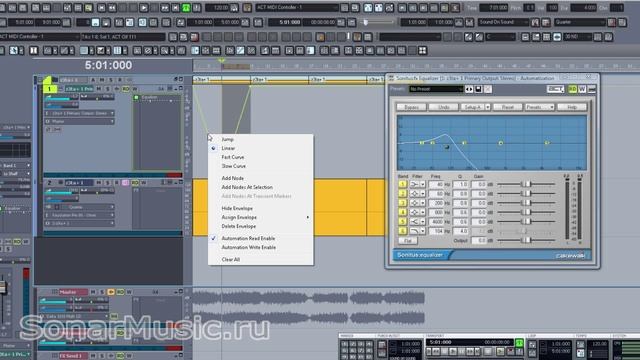Image resolution: width=640 pixels, height=360 pixels.
Task: Arm track 2 for recording with R button
Action: click(x=117, y=182)
